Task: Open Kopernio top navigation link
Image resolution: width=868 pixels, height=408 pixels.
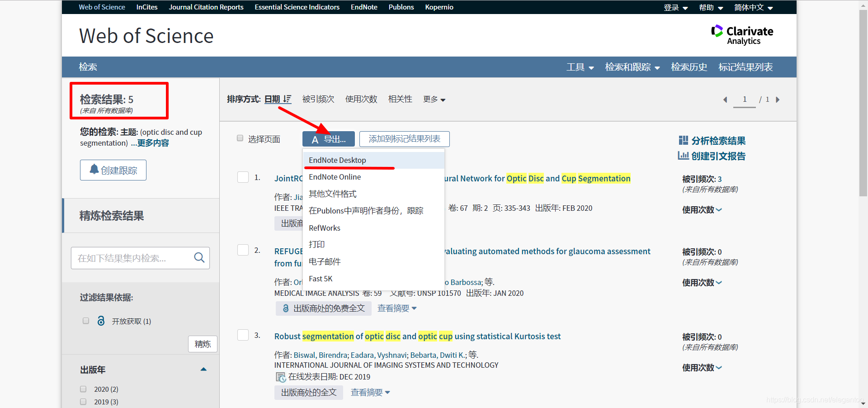Action: click(439, 7)
